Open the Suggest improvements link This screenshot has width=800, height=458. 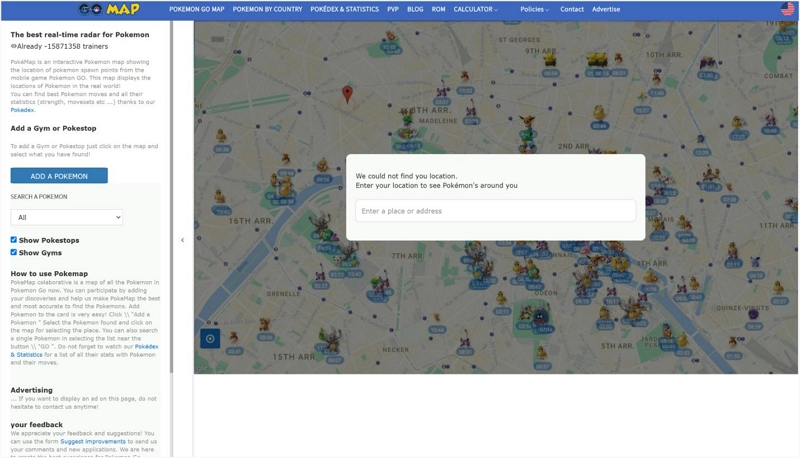click(x=93, y=442)
